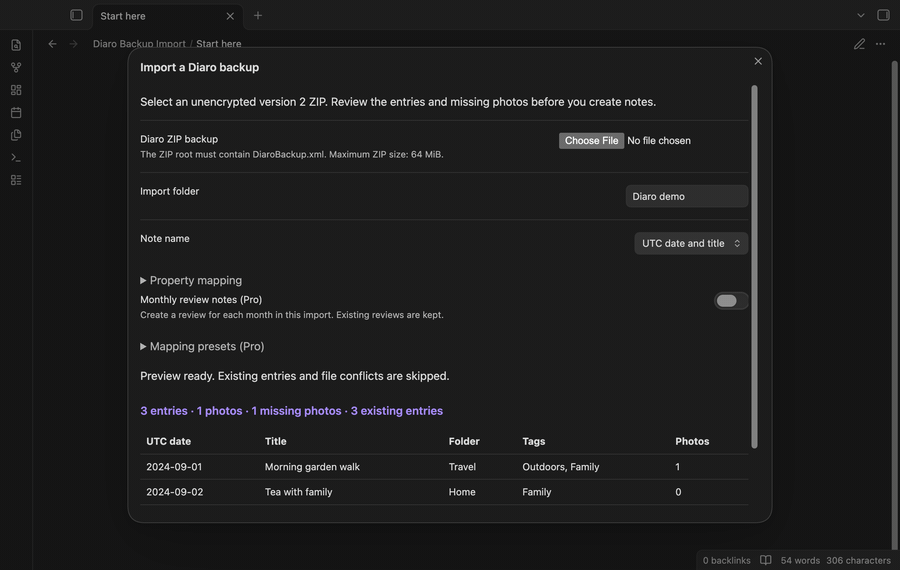Click the bottom list icon in ribbon
Viewport: 900px width, 570px height.
tap(16, 180)
